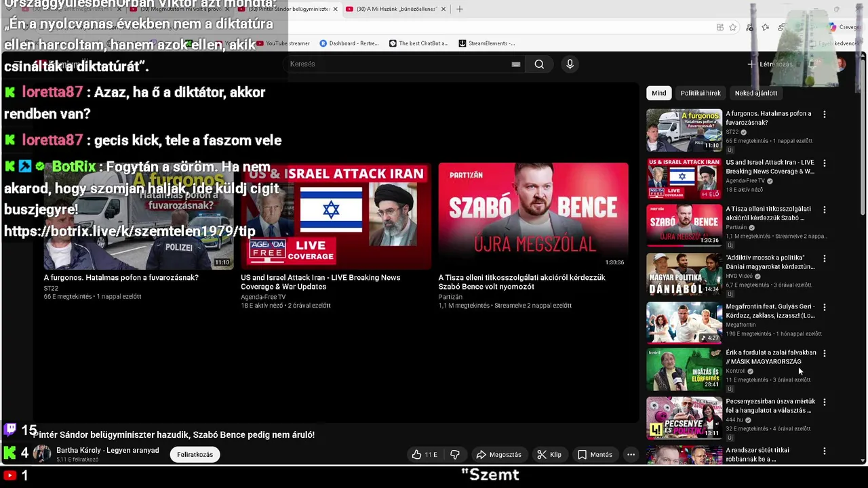Open more options for A rendszer sötét titkai video

[x=825, y=451]
